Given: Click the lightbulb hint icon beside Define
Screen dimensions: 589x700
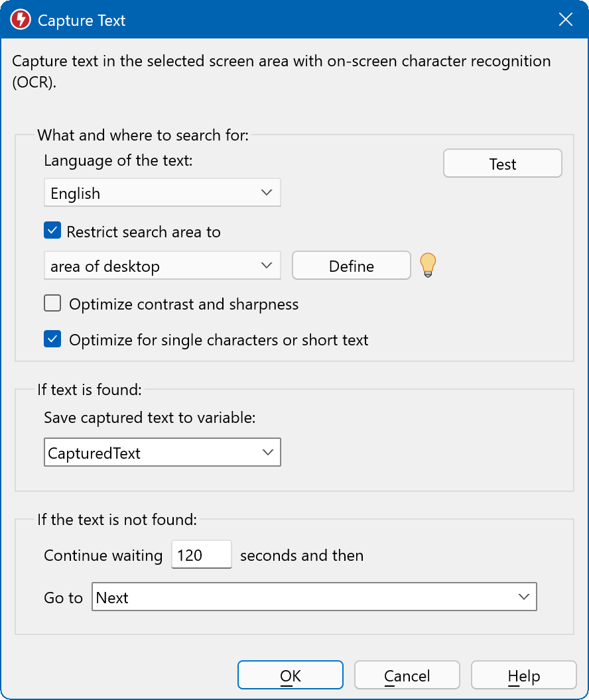Looking at the screenshot, I should (x=428, y=264).
